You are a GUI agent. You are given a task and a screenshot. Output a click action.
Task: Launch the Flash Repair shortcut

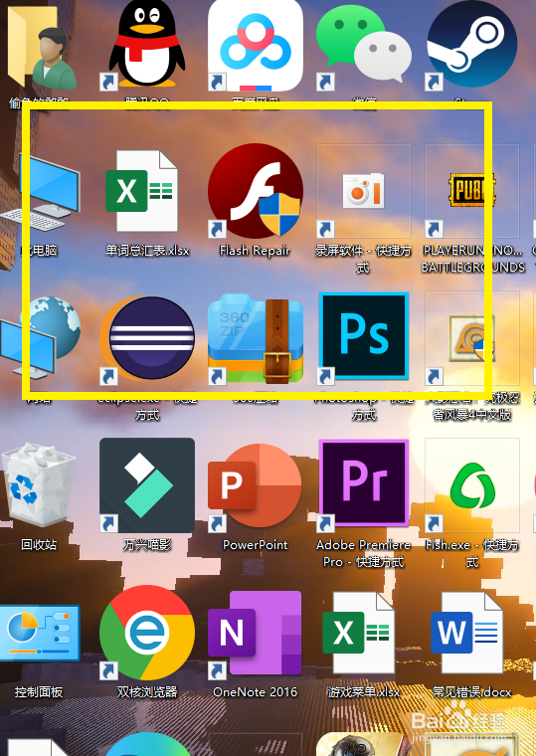pyautogui.click(x=256, y=191)
